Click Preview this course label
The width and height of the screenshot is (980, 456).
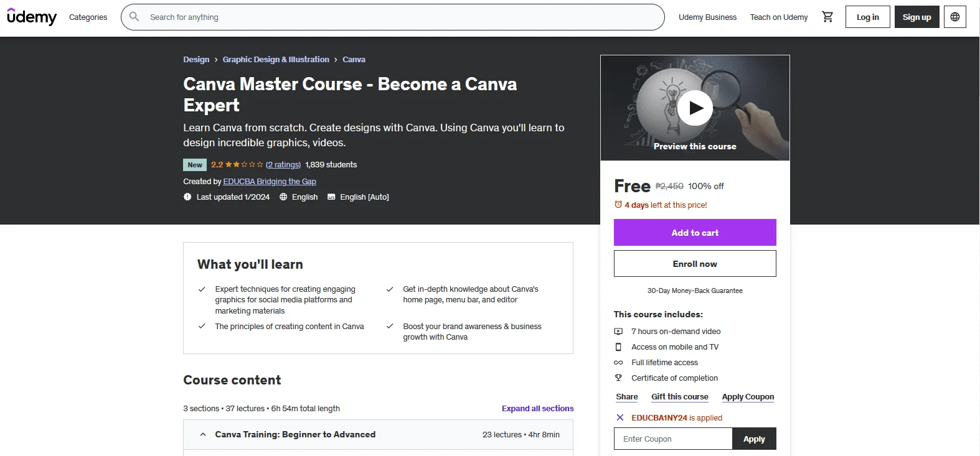tap(695, 146)
